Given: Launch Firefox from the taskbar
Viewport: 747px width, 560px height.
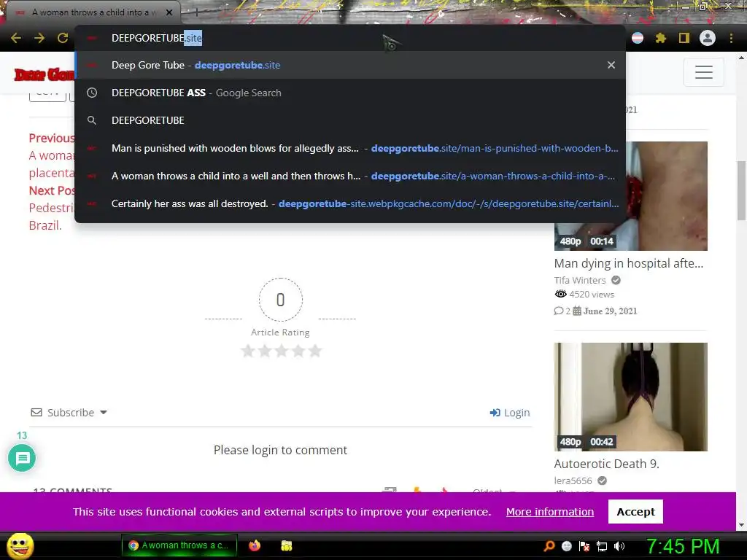Looking at the screenshot, I should (x=255, y=545).
